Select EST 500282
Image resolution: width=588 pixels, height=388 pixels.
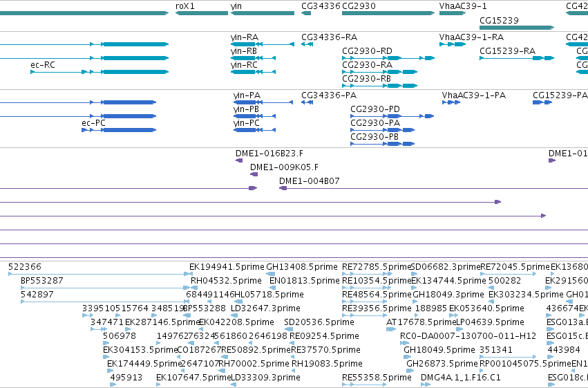(491, 288)
